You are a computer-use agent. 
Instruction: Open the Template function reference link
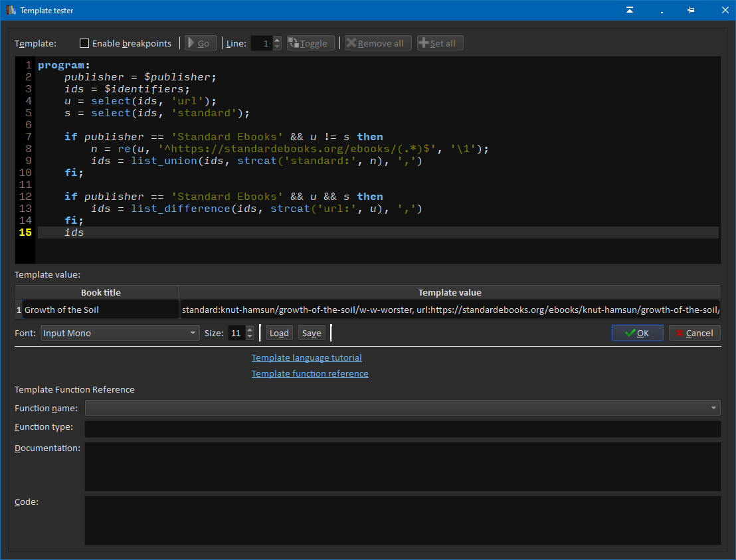(x=310, y=373)
